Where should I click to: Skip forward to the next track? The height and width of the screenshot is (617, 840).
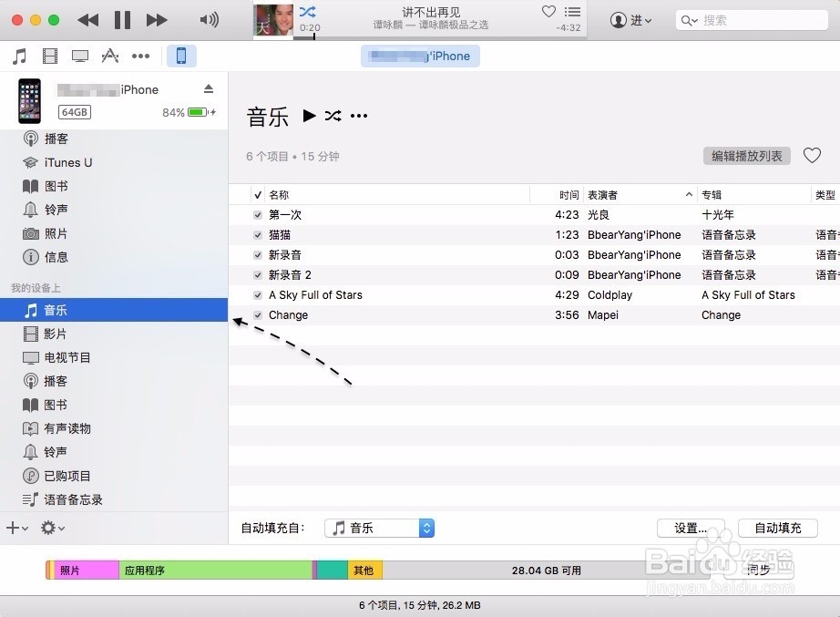157,20
